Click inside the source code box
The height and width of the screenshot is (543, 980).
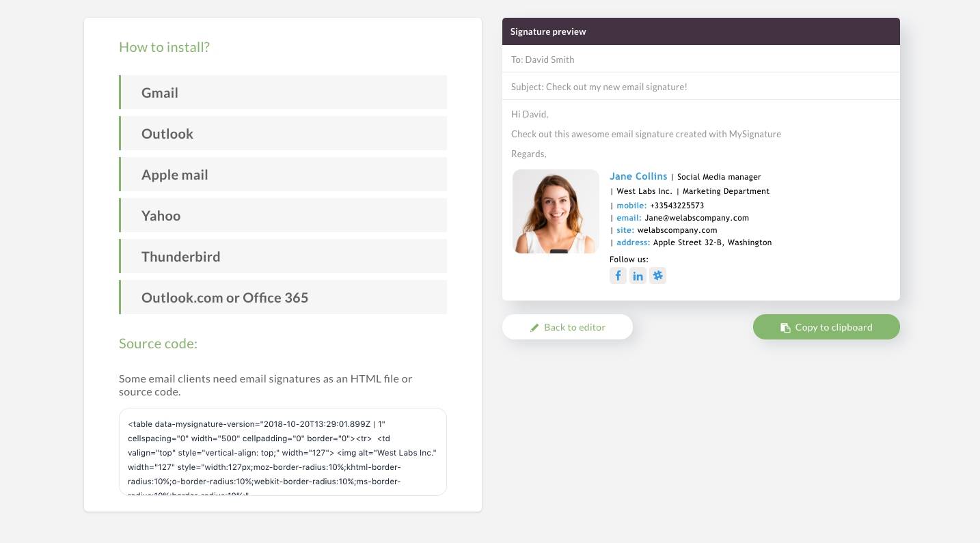283,451
